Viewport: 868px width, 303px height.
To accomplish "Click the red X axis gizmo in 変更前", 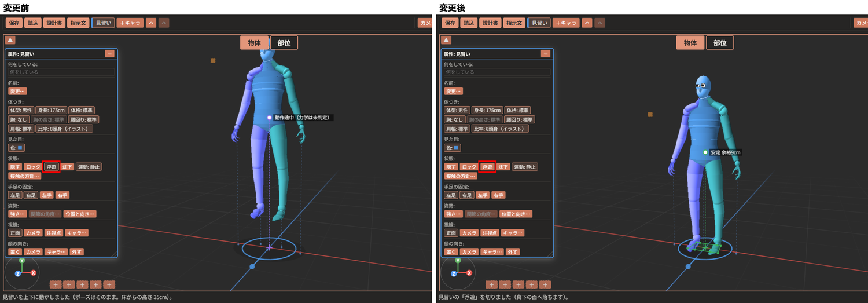I will [34, 273].
